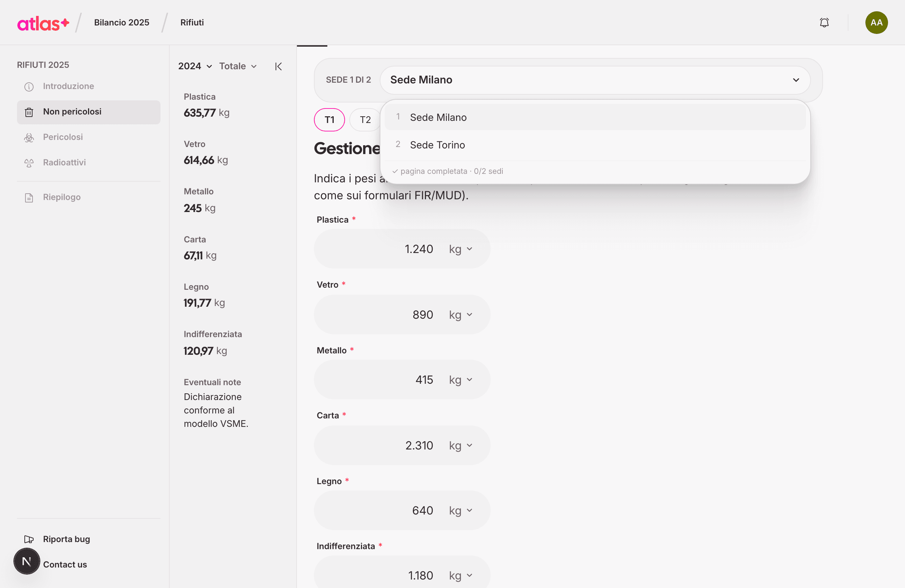The image size is (905, 588).
Task: Open the AA user avatar menu
Action: [x=876, y=23]
